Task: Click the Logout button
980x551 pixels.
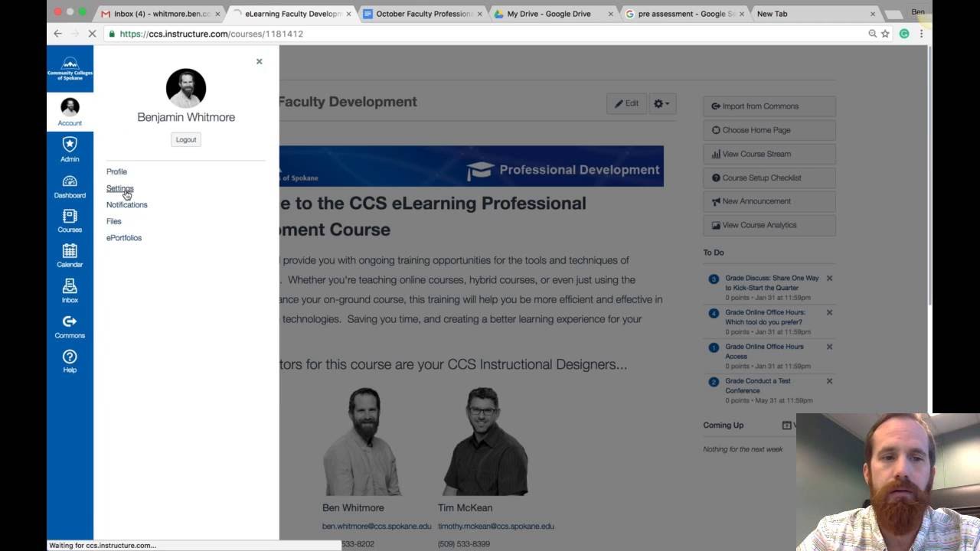Action: click(186, 139)
